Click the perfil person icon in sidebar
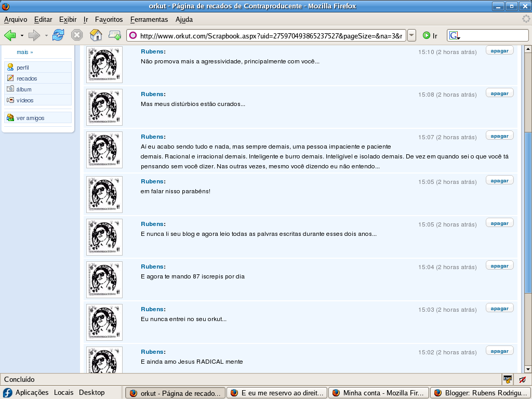This screenshot has height=399, width=532. point(10,67)
